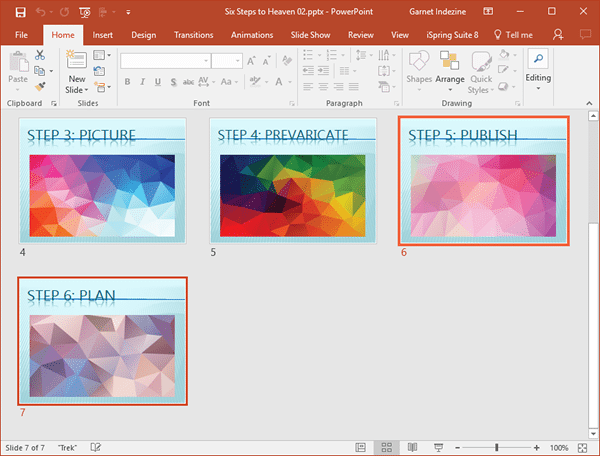Click the Numbering list icon

tap(331, 55)
